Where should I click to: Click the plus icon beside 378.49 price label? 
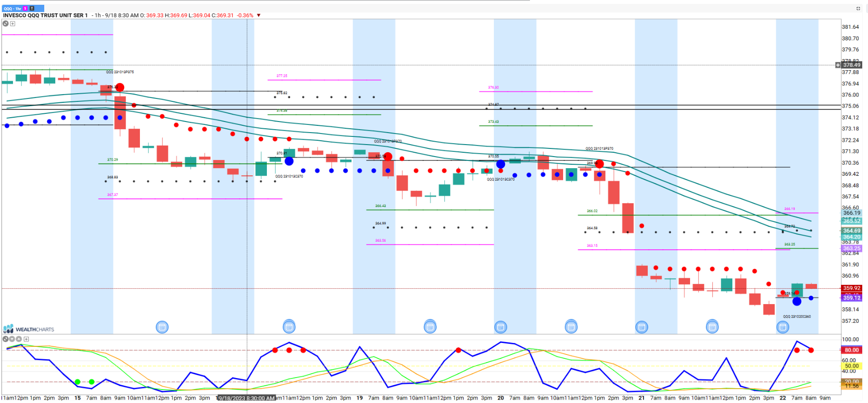coord(838,65)
